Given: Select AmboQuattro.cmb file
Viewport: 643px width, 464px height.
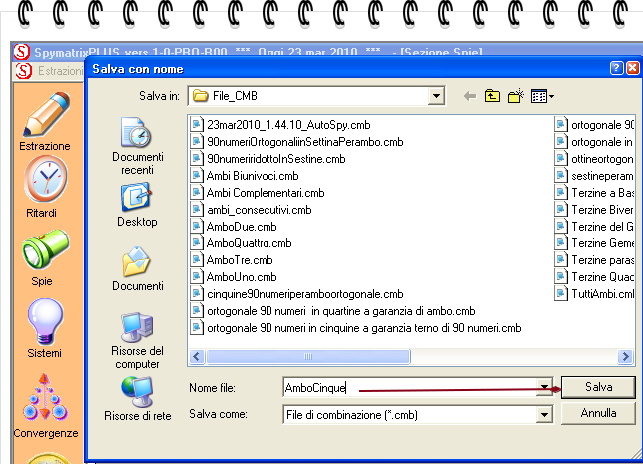Looking at the screenshot, I should click(242, 243).
